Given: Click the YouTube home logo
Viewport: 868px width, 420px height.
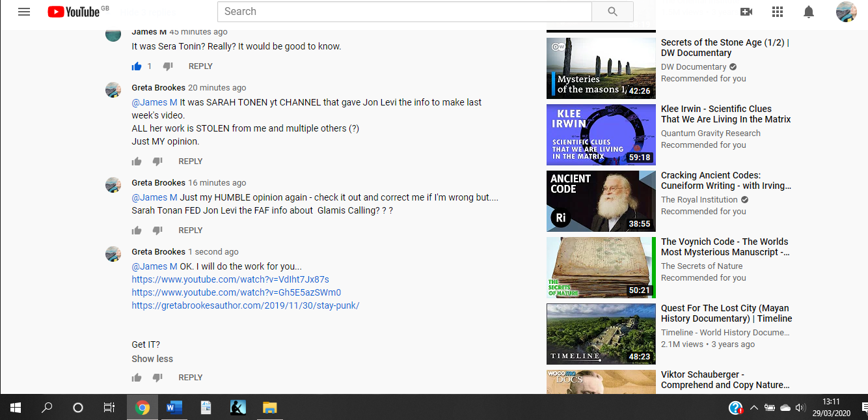Looking at the screenshot, I should coord(74,12).
